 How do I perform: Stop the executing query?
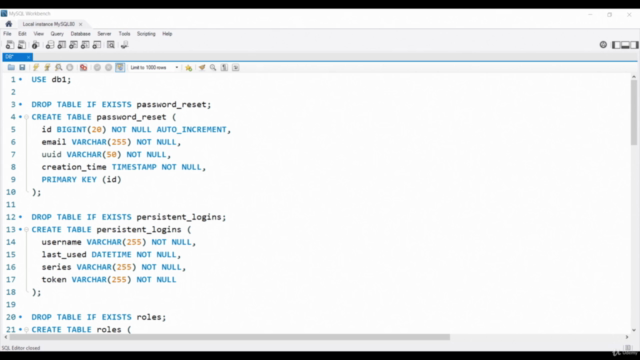(x=70, y=67)
